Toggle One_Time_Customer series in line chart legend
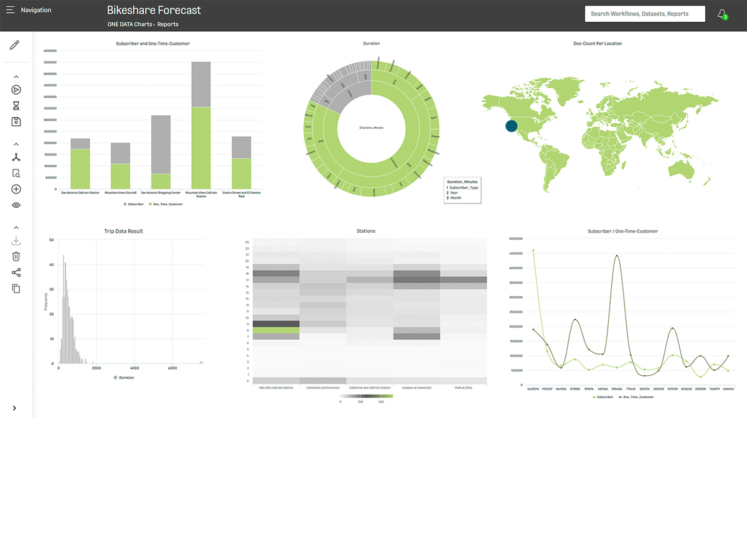Screen dimensions: 747x560 [x=637, y=396]
